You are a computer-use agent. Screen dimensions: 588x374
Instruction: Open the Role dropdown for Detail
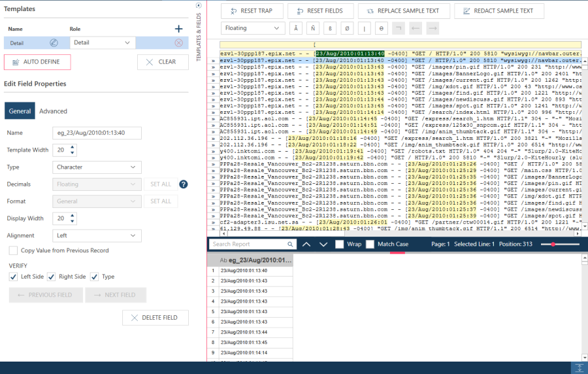click(103, 42)
